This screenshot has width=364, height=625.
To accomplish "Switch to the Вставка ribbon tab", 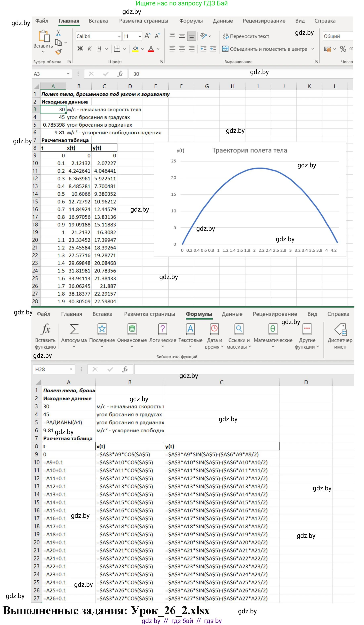I will click(x=98, y=21).
